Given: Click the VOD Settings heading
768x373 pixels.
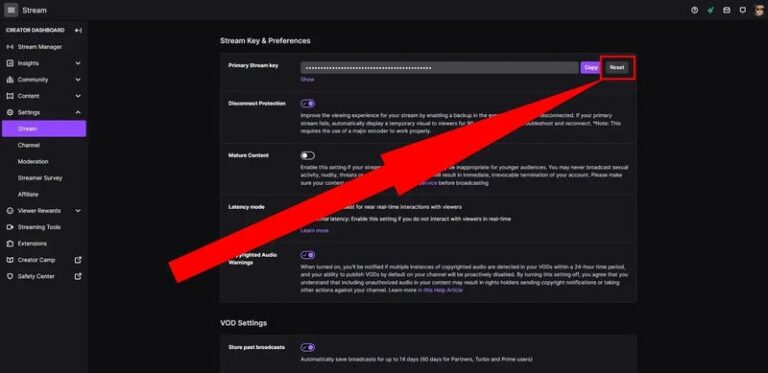Looking at the screenshot, I should click(243, 323).
